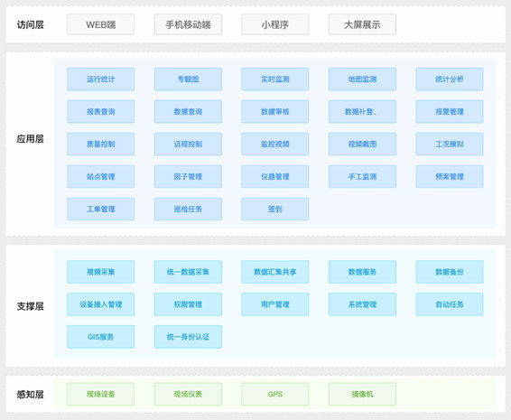Click the WEB端 box
The width and height of the screenshot is (511, 420).
pyautogui.click(x=101, y=24)
